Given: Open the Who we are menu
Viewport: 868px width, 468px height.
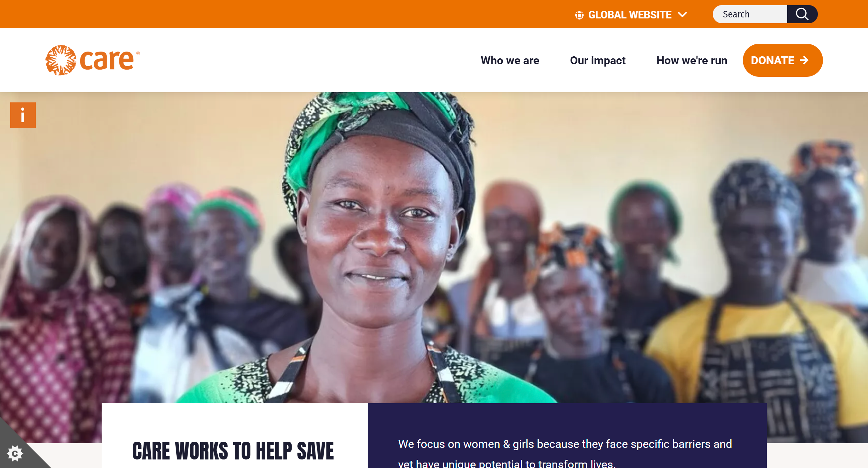Looking at the screenshot, I should 510,60.
